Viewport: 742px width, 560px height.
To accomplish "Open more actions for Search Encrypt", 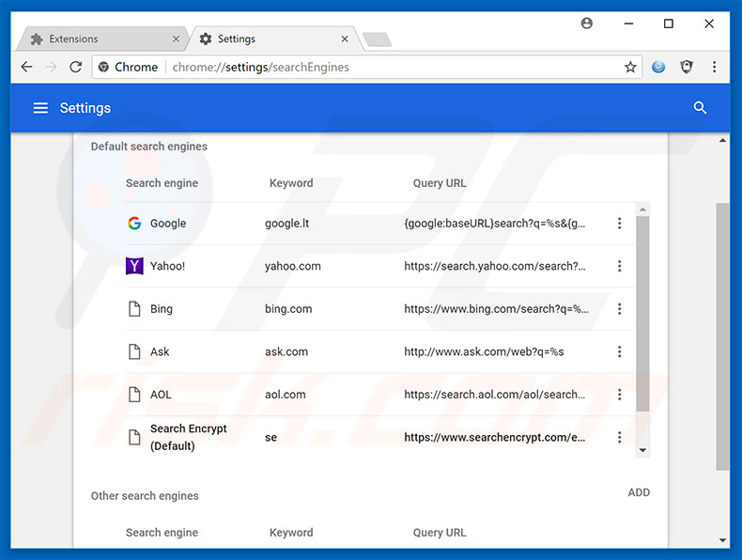I will (619, 438).
